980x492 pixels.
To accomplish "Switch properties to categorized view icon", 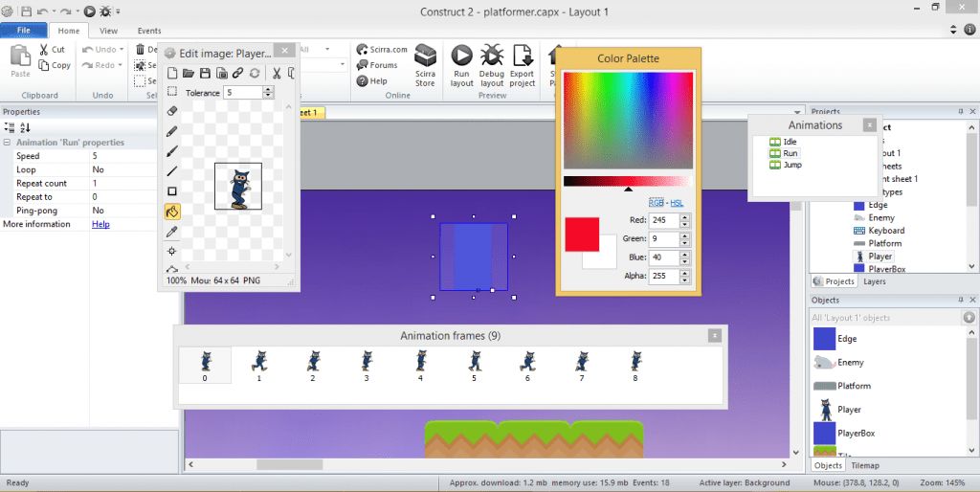I will pyautogui.click(x=10, y=127).
